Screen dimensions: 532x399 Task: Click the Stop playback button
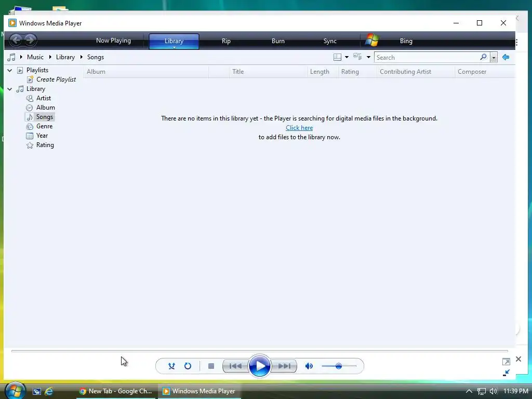(211, 366)
